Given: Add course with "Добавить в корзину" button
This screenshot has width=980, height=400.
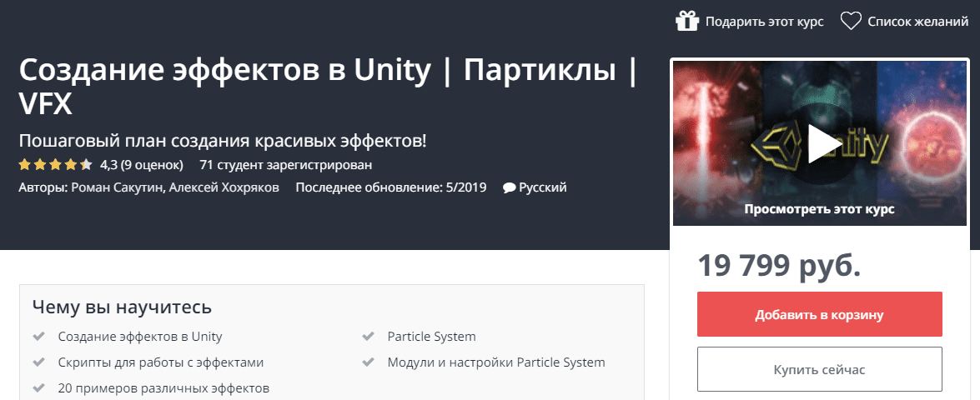Looking at the screenshot, I should (x=819, y=315).
